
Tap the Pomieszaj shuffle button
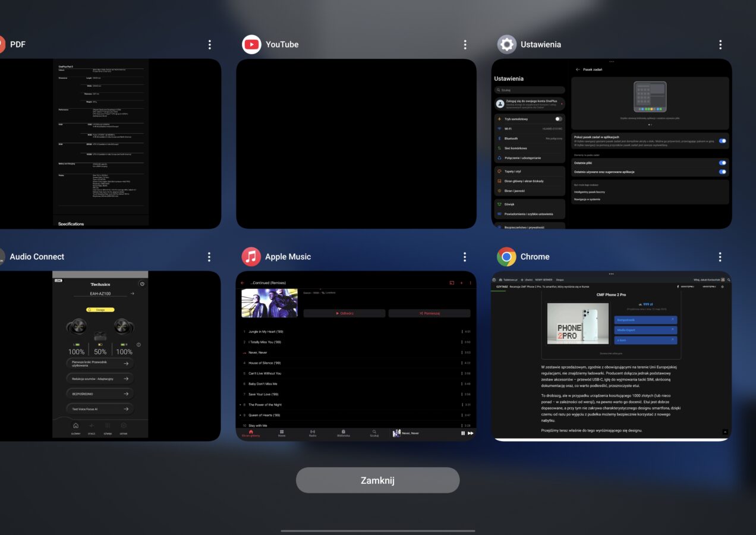pyautogui.click(x=429, y=313)
